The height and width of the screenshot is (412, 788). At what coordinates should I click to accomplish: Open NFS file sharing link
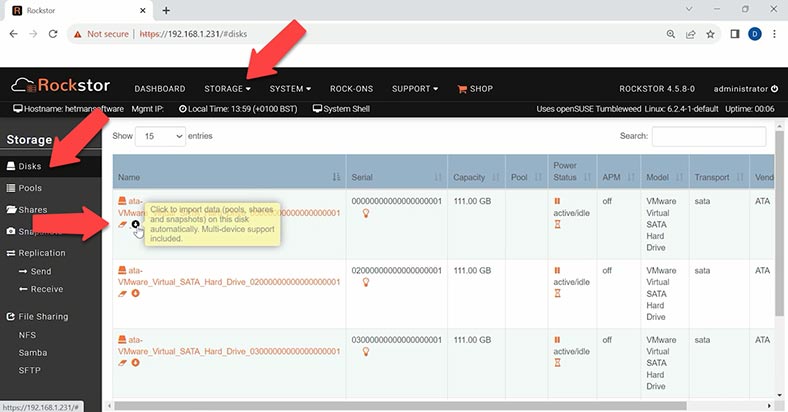pos(27,335)
